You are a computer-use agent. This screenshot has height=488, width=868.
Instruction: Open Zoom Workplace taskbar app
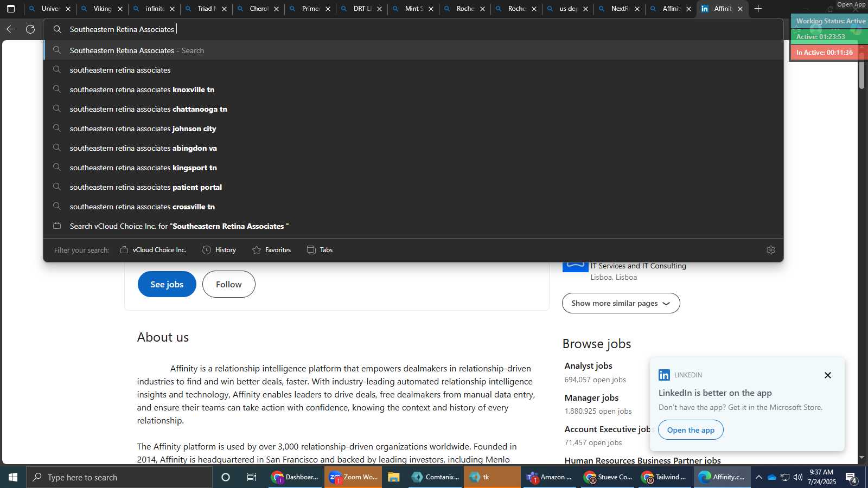click(353, 477)
